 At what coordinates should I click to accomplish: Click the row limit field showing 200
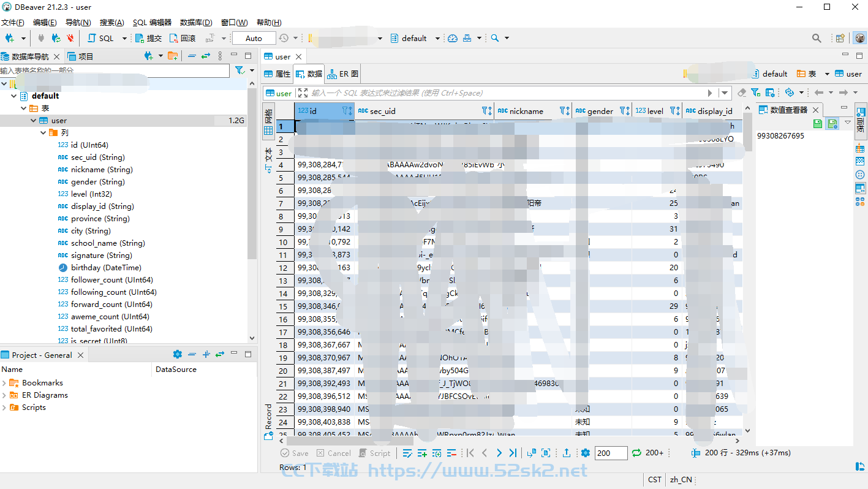pyautogui.click(x=611, y=453)
